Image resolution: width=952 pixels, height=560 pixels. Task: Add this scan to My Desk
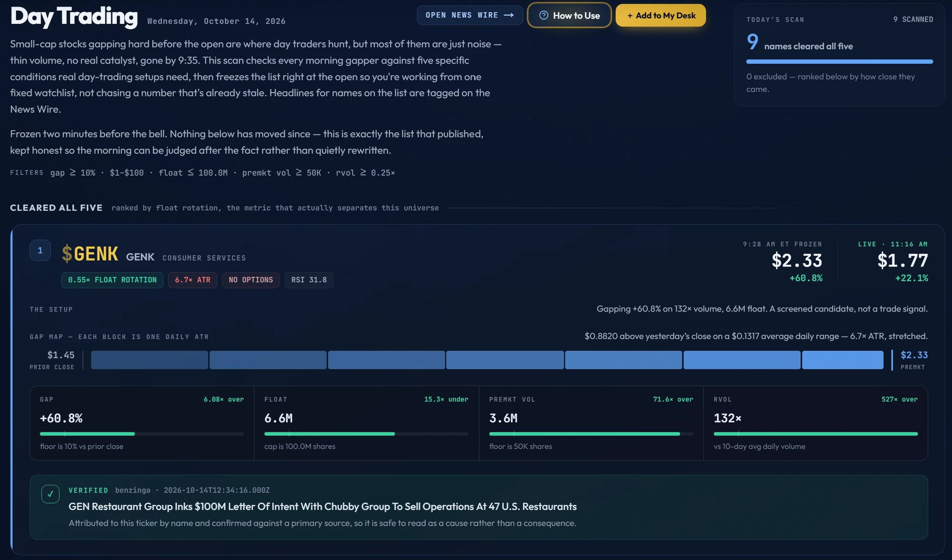tap(661, 15)
